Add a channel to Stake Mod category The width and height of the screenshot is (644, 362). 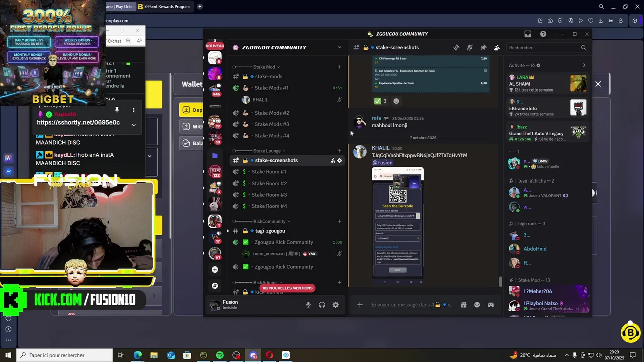[x=339, y=67]
